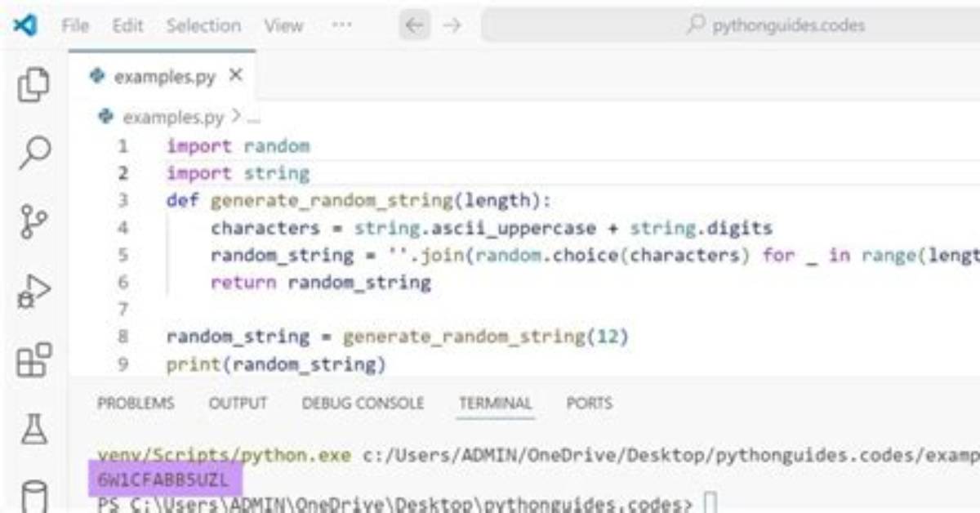Click terminal output '6W1CFABB5UZL'

tap(163, 480)
